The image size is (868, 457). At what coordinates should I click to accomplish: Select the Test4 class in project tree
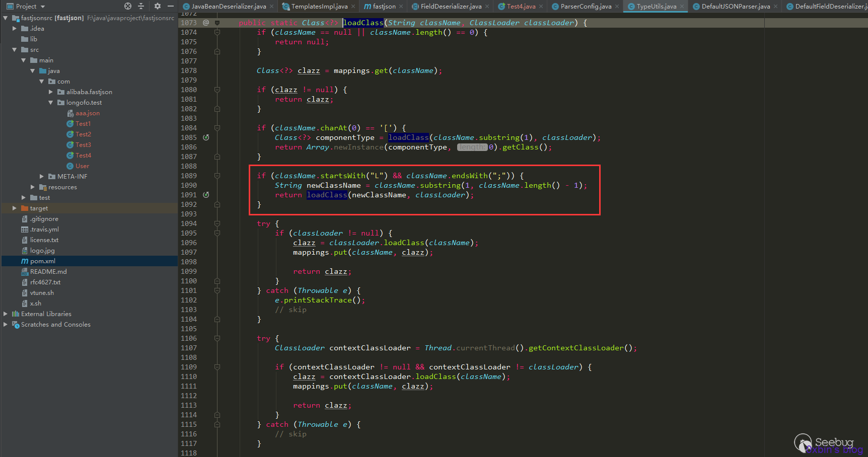(x=83, y=155)
